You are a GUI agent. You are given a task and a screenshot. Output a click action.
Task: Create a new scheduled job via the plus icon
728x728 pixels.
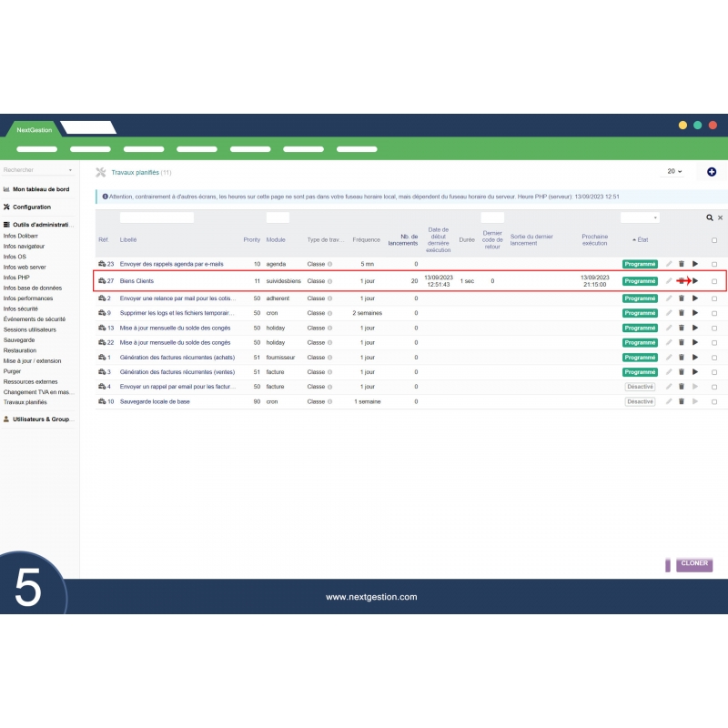click(x=711, y=172)
